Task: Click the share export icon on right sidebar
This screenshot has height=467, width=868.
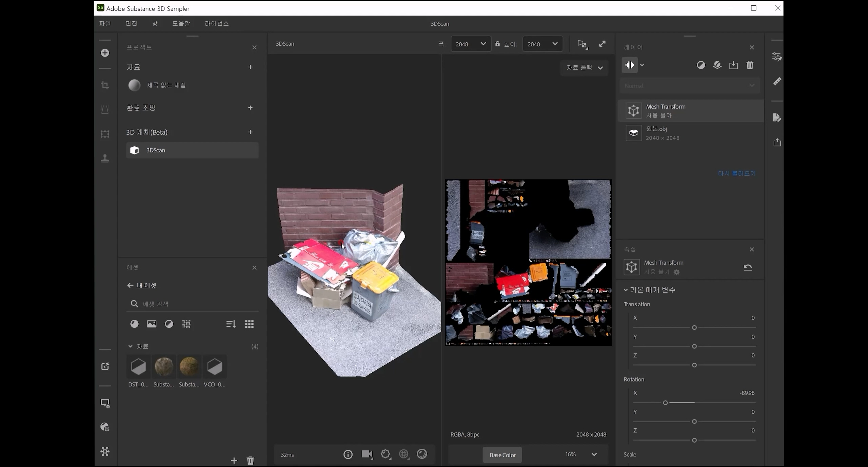Action: 777,142
